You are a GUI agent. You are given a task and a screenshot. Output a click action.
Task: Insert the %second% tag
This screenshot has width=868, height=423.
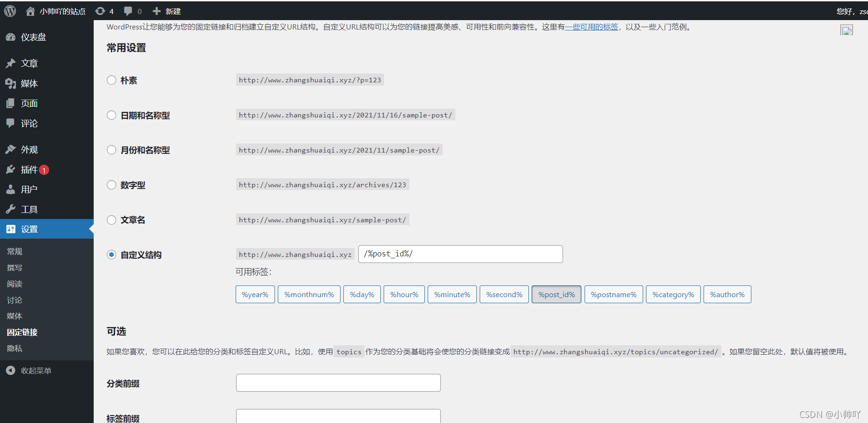(504, 294)
